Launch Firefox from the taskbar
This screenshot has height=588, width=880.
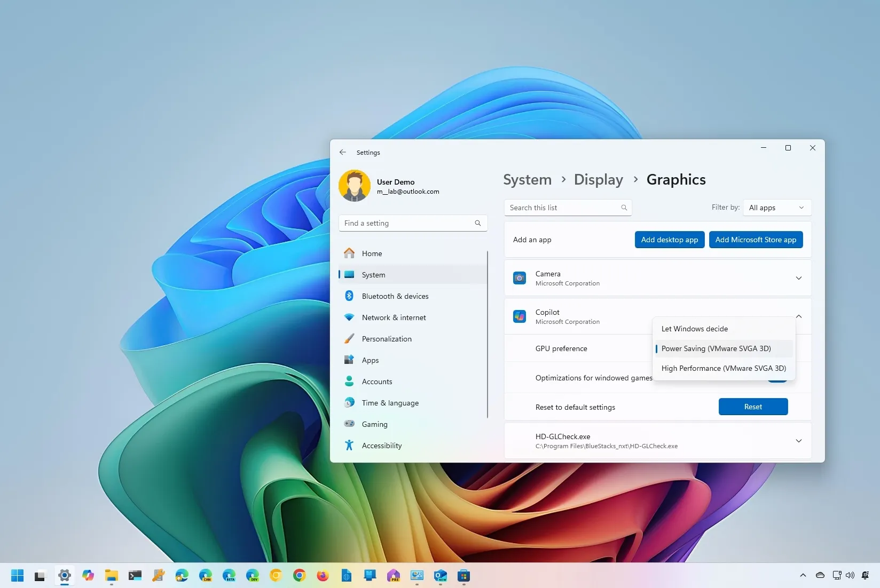[323, 576]
